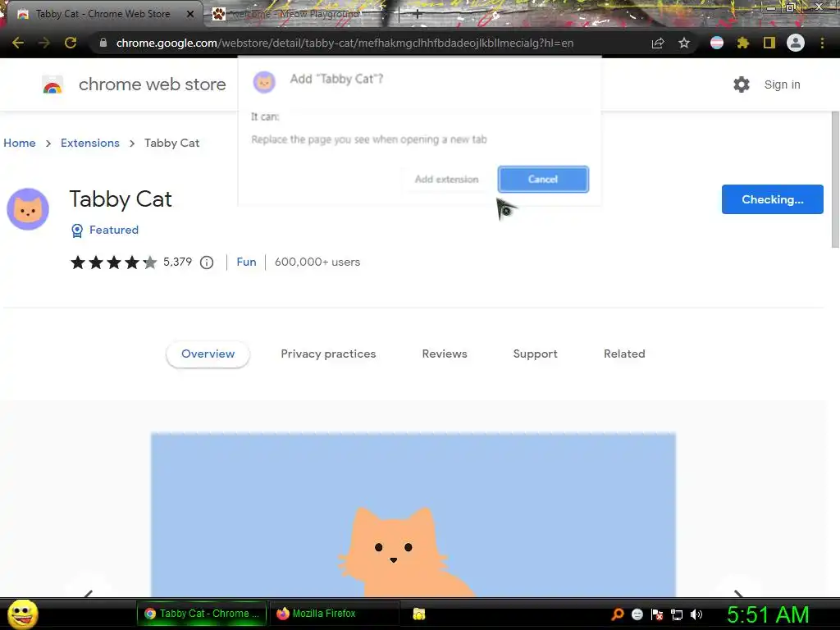
Task: Click the Tabby Cat extension icon
Action: pos(28,209)
